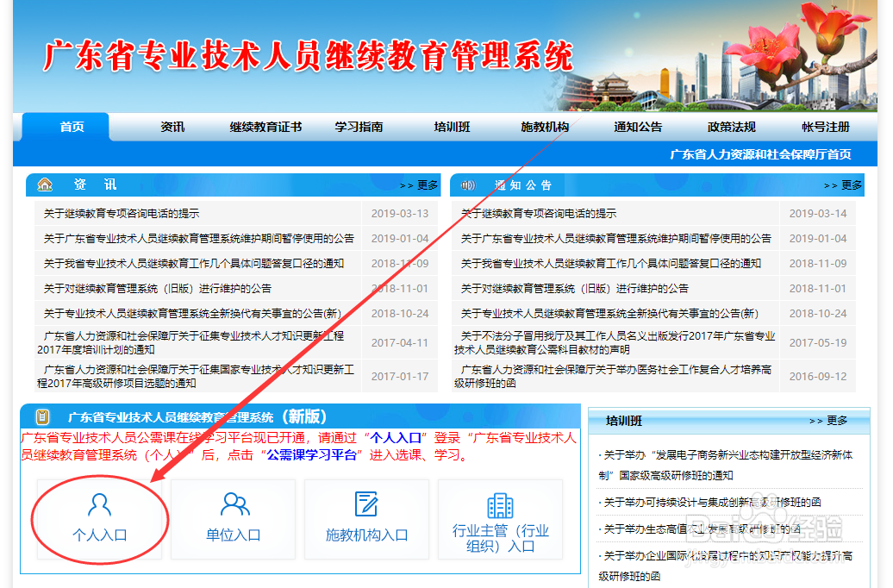Image resolution: width=893 pixels, height=588 pixels.
Task: Click the house icon beside 资讯 panel title
Action: click(x=46, y=185)
